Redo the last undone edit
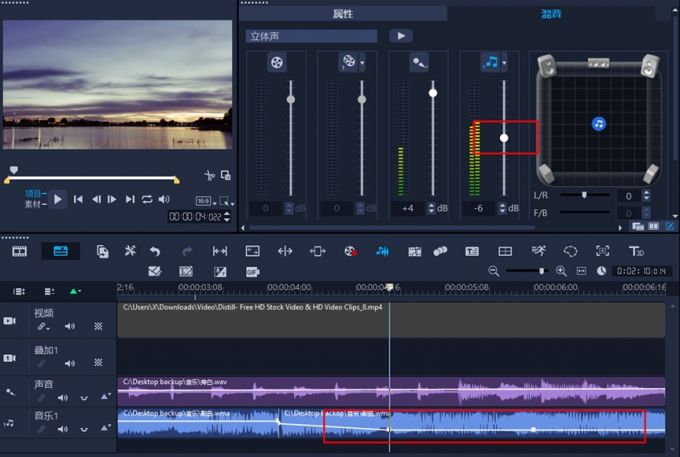The height and width of the screenshot is (457, 680). 187,251
